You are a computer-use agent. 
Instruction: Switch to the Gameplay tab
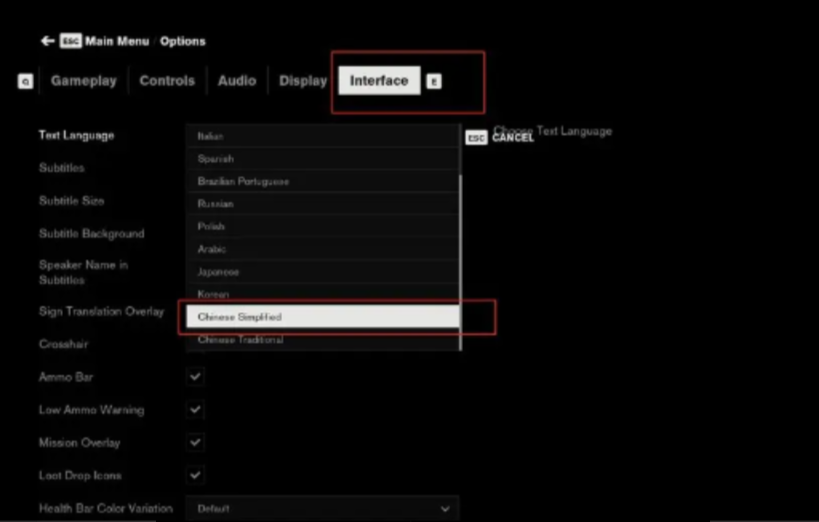(x=84, y=81)
